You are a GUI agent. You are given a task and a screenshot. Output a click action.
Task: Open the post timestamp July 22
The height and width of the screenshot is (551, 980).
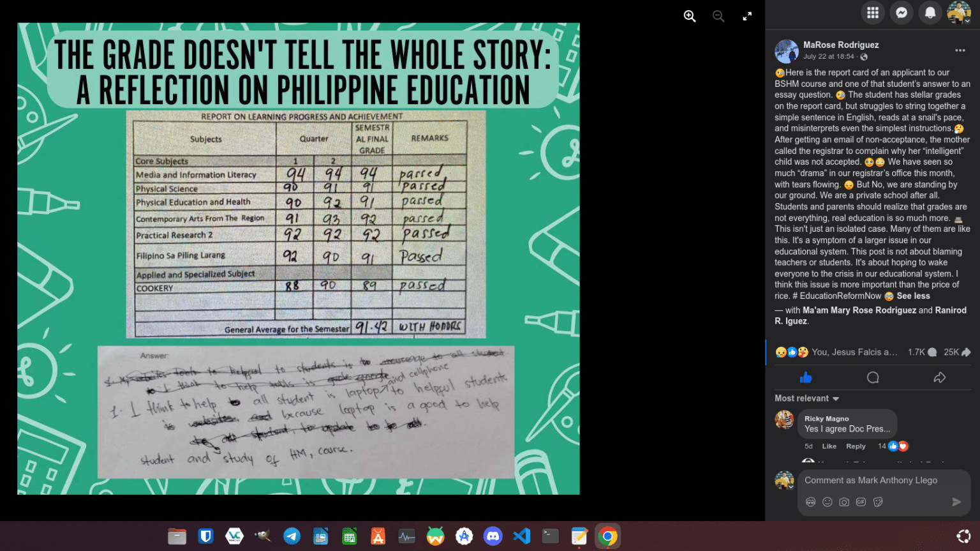click(829, 57)
